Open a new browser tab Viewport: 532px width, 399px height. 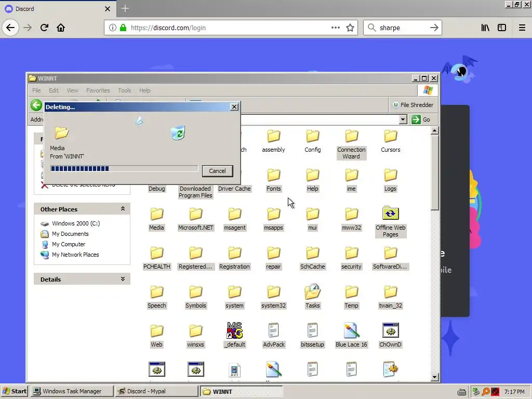[125, 8]
